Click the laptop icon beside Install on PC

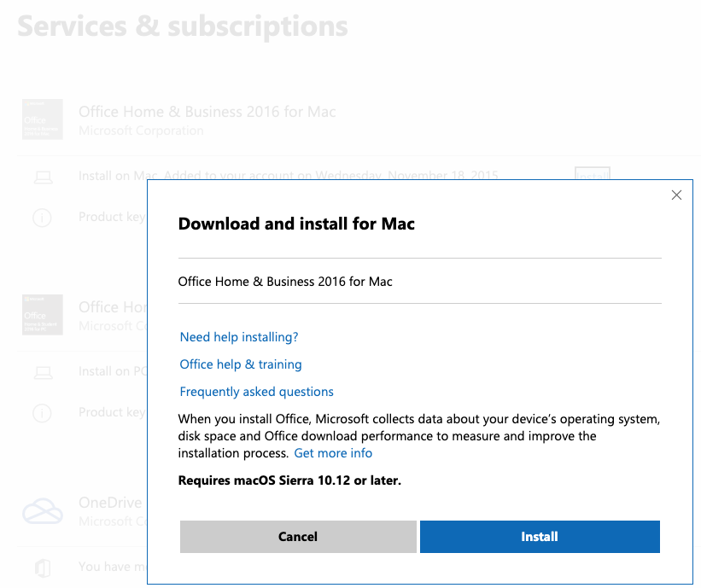pyautogui.click(x=44, y=372)
